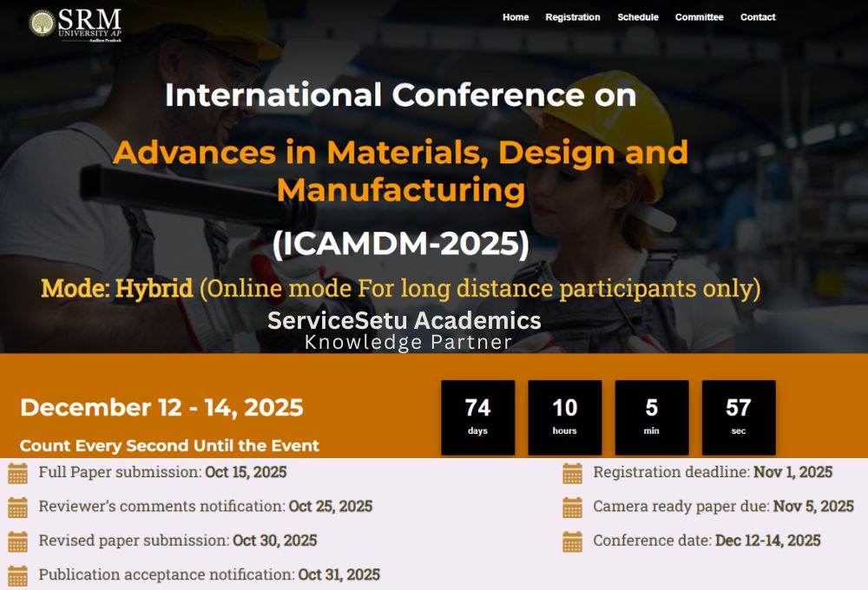Click calendar icon beside Reviewer's comments notification
Screen dimensions: 868x590
tap(17, 507)
